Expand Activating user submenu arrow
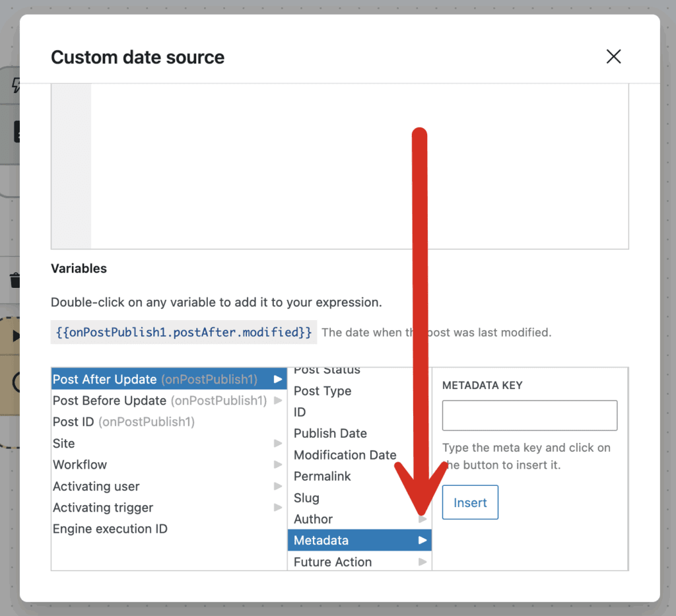This screenshot has width=676, height=616. click(278, 487)
